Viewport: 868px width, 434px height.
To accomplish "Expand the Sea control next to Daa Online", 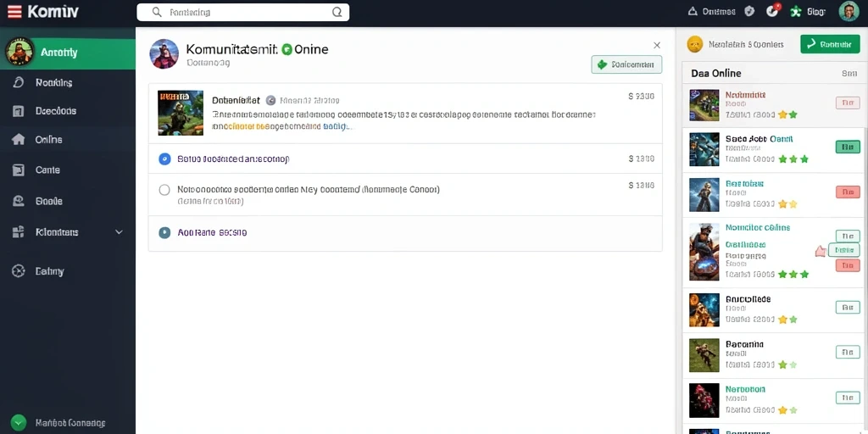I will 849,73.
